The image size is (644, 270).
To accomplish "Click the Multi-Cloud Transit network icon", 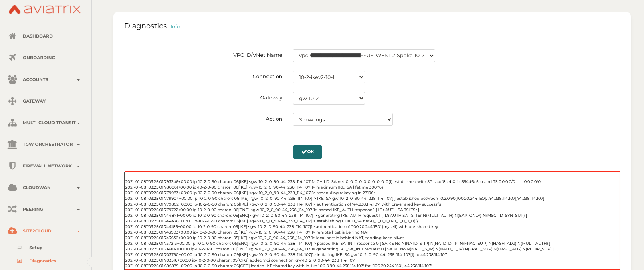I will pyautogui.click(x=12, y=123).
